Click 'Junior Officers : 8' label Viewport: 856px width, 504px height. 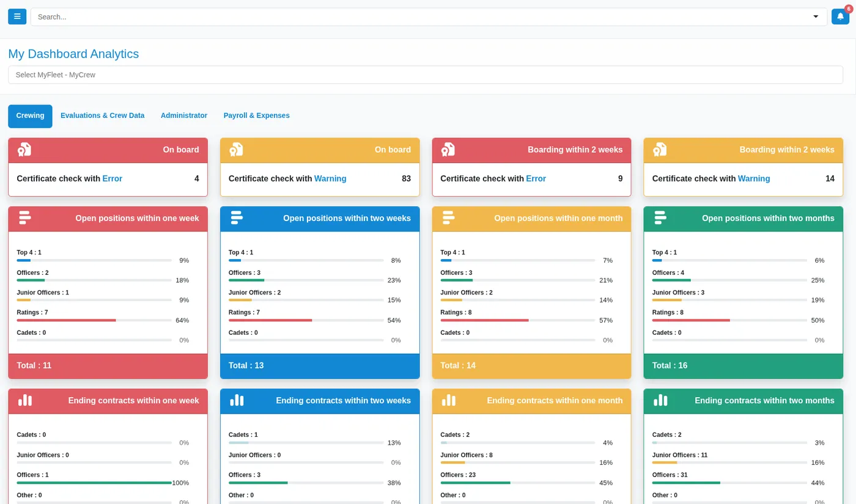[467, 455]
